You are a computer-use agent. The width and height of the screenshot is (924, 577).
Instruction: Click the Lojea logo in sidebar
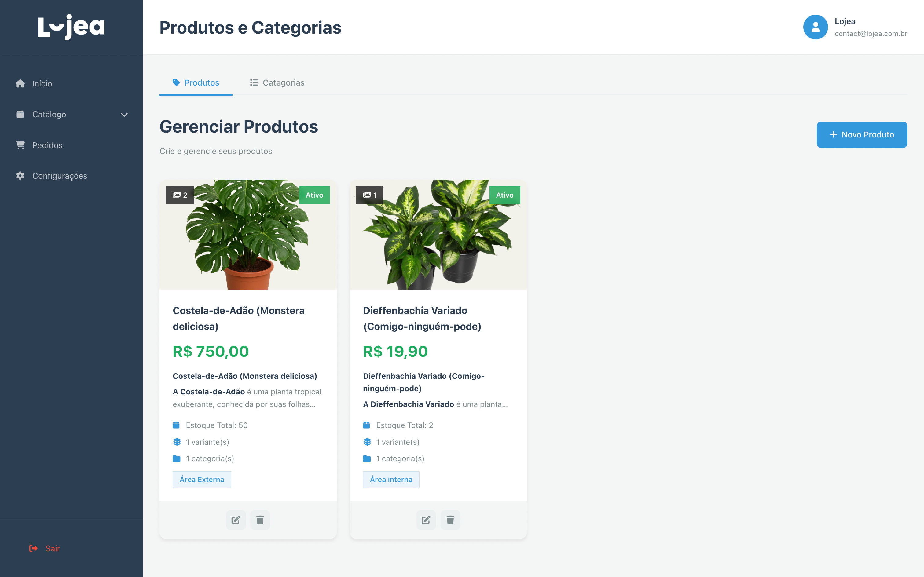coord(71,27)
